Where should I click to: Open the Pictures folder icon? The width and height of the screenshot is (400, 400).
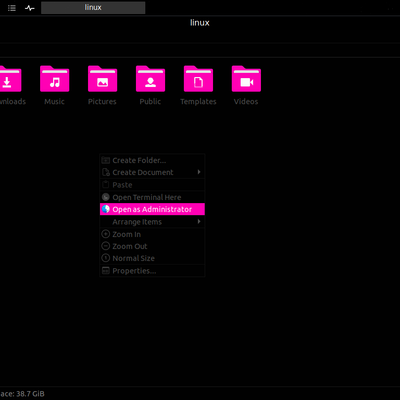tap(102, 79)
